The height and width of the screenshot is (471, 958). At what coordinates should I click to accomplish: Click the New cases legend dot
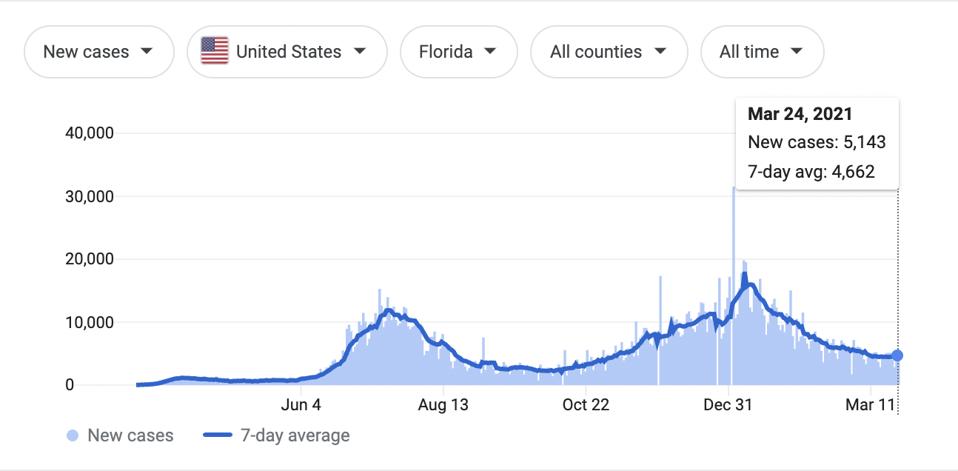[x=72, y=436]
